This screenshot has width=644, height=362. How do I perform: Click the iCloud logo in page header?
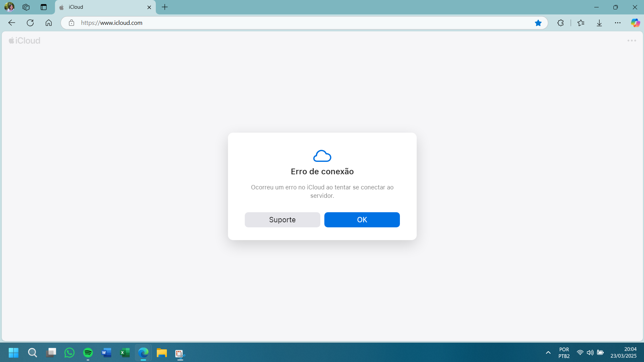click(x=25, y=41)
